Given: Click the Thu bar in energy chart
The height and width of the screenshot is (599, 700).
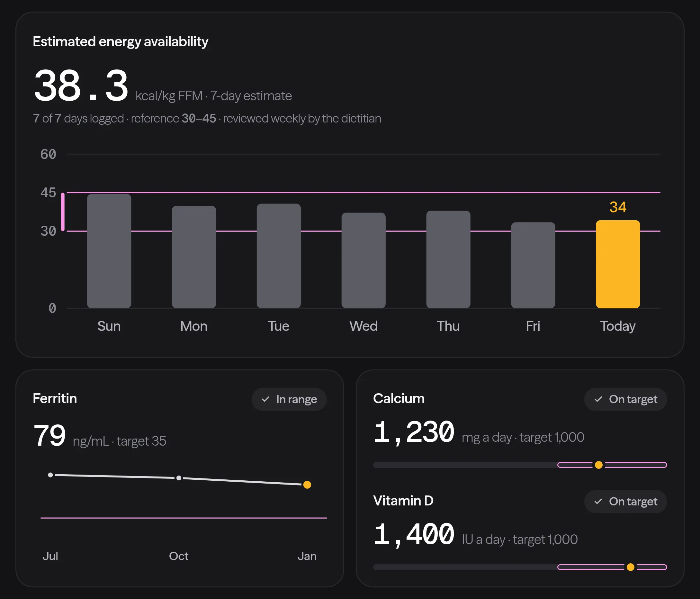Looking at the screenshot, I should coord(448,259).
